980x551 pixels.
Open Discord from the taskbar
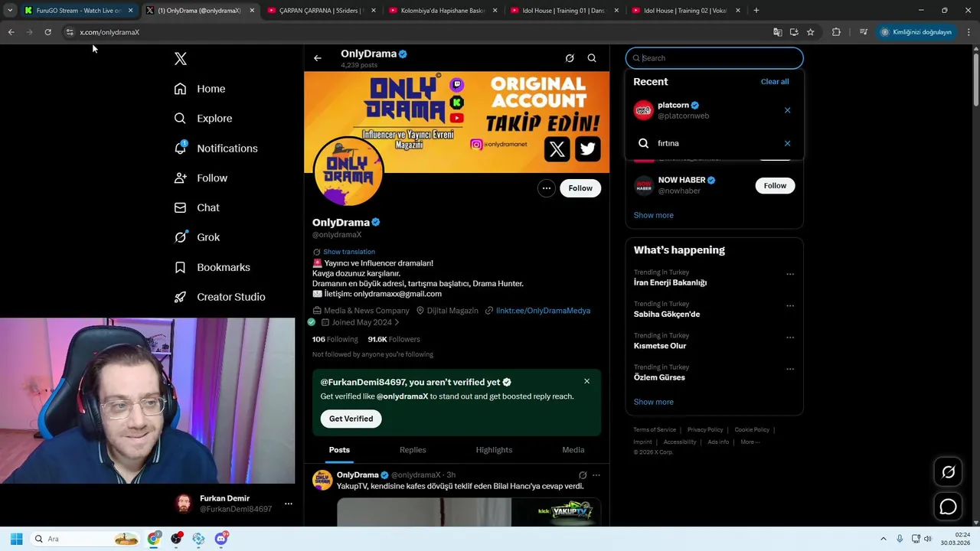221,539
